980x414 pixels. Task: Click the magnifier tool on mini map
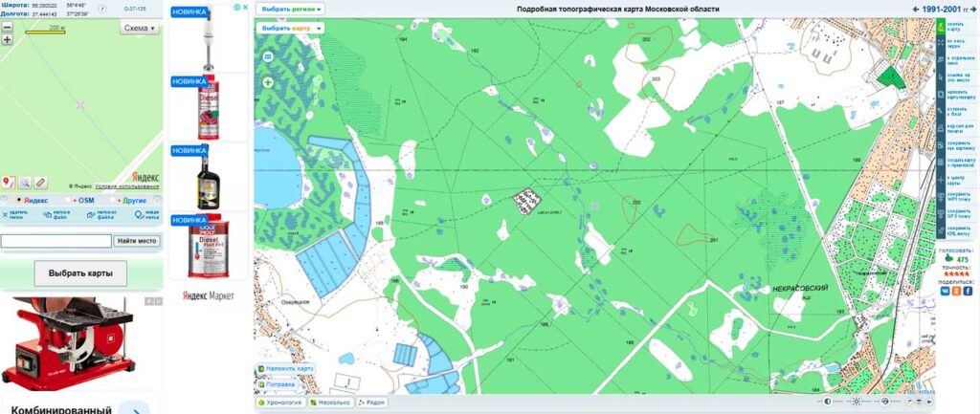coord(24,183)
